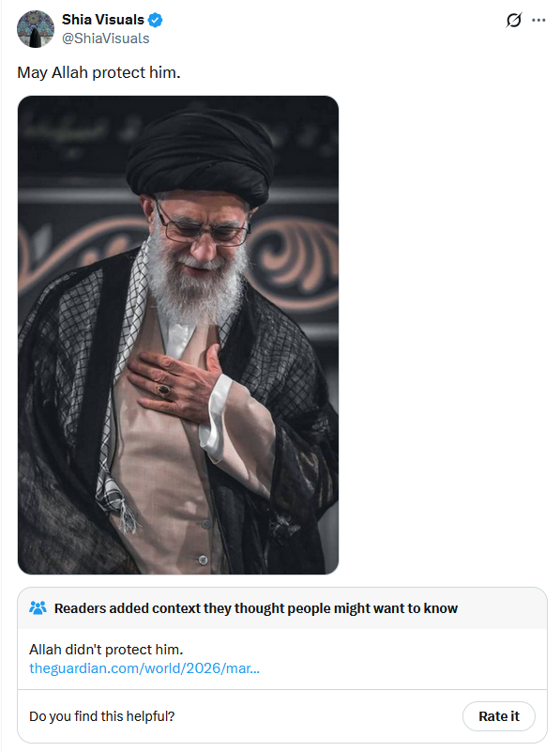Click the blue verified checkmark badge
This screenshot has height=752, width=560.
155,20
